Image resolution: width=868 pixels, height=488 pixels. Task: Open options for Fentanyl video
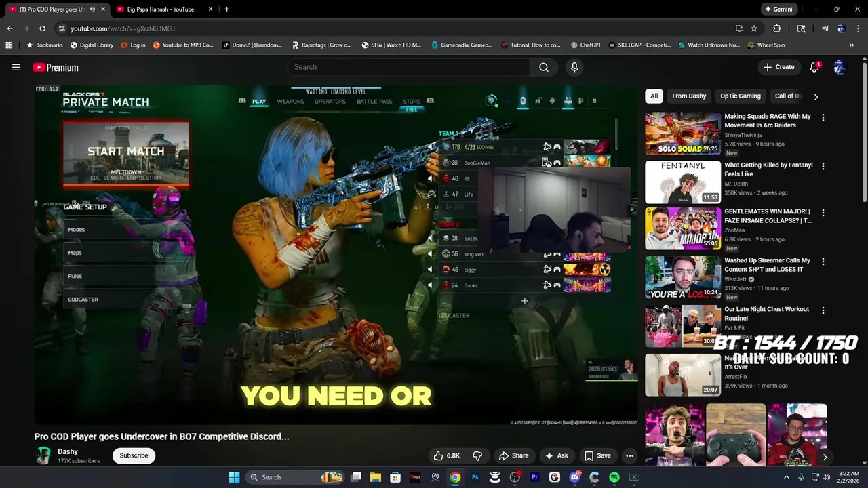pos(823,166)
